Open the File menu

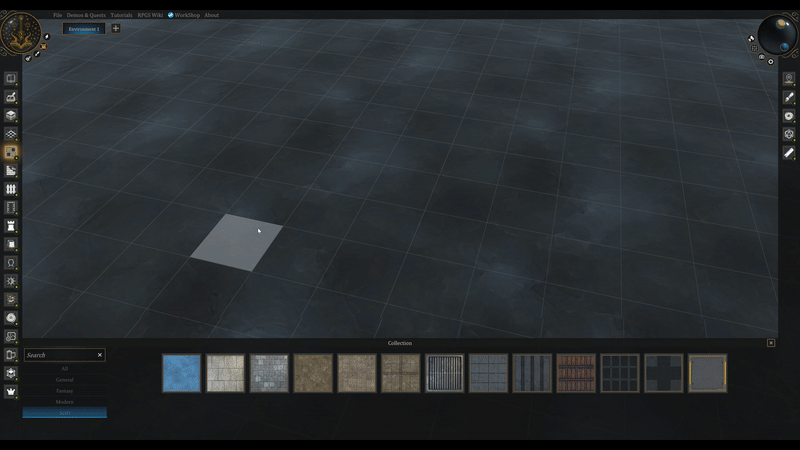(x=57, y=15)
